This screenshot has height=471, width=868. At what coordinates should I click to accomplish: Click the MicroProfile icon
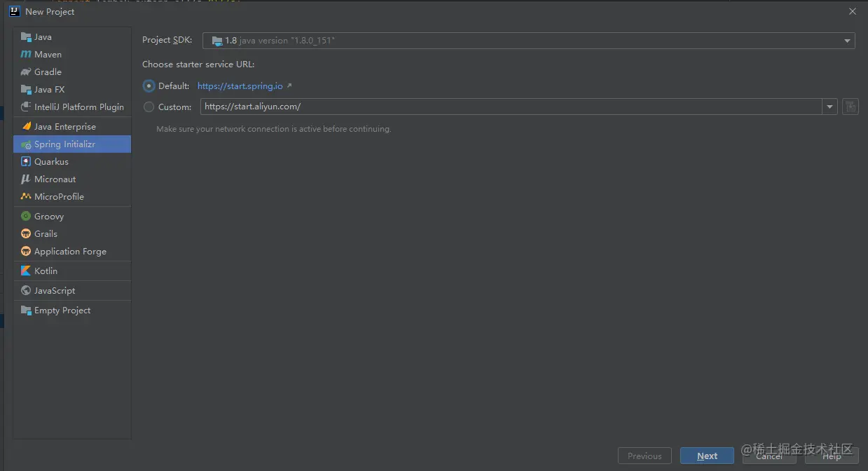pyautogui.click(x=26, y=197)
